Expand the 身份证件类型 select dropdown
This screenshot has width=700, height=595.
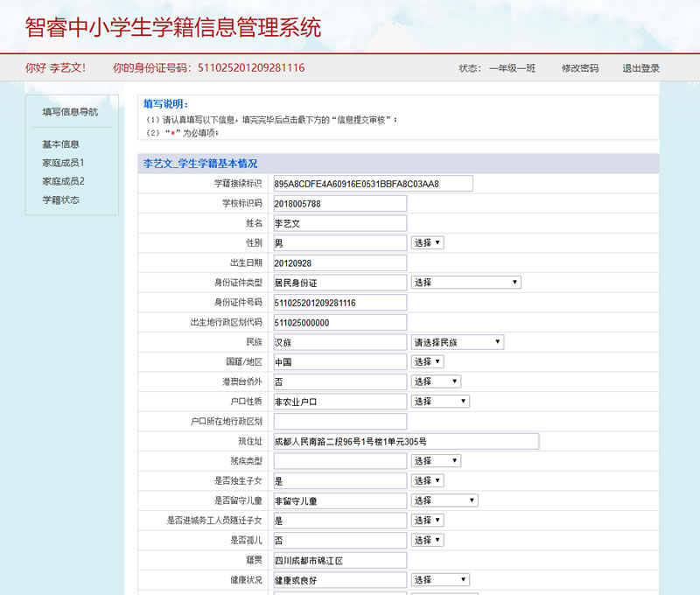pyautogui.click(x=465, y=283)
